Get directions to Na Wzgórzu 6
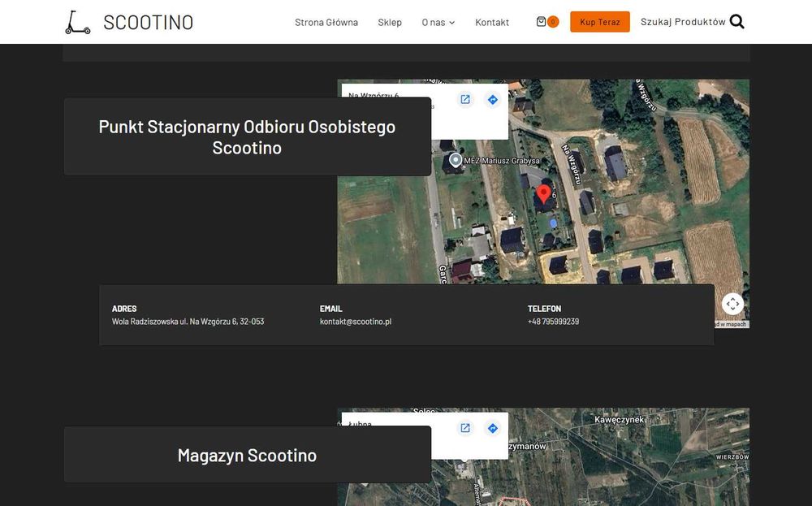This screenshot has width=812, height=506. (493, 99)
